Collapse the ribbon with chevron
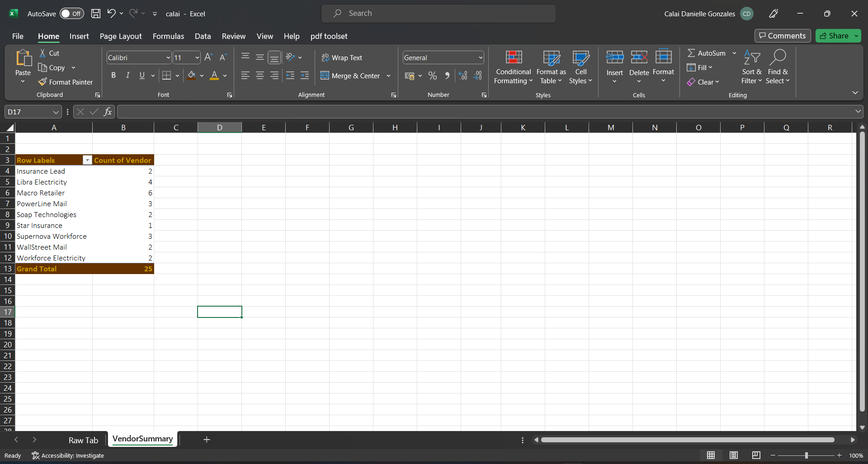 pyautogui.click(x=855, y=93)
